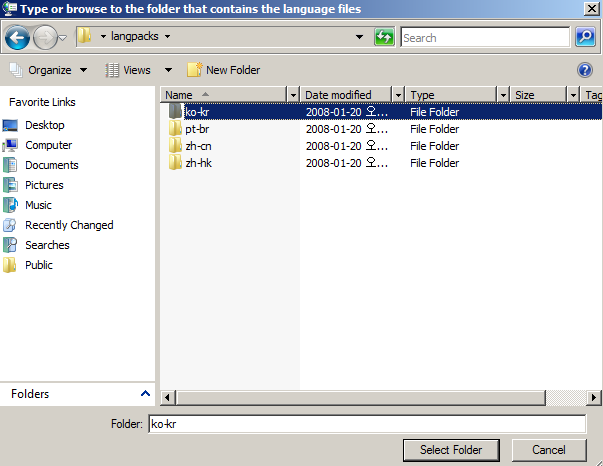This screenshot has width=603, height=466.
Task: Click the horizontal scrollbar left arrow
Action: tap(167, 398)
